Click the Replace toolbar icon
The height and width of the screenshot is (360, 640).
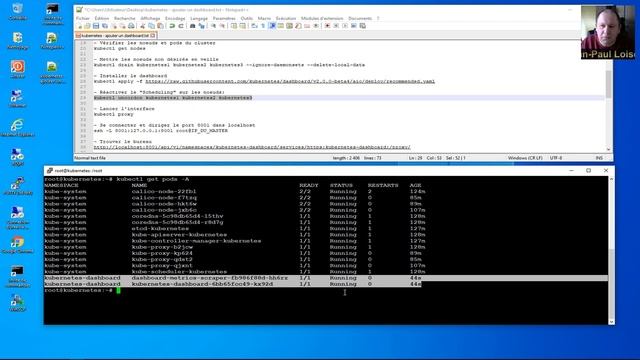(202, 26)
